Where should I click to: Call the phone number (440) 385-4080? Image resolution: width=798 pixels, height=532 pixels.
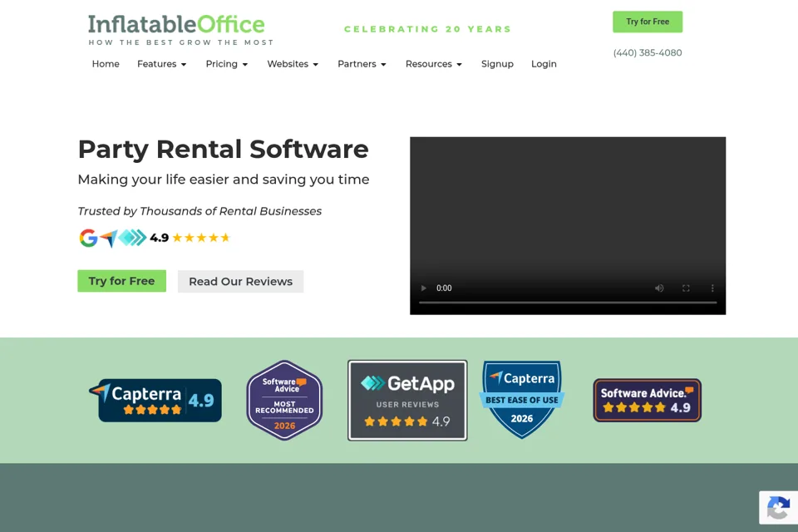point(648,53)
